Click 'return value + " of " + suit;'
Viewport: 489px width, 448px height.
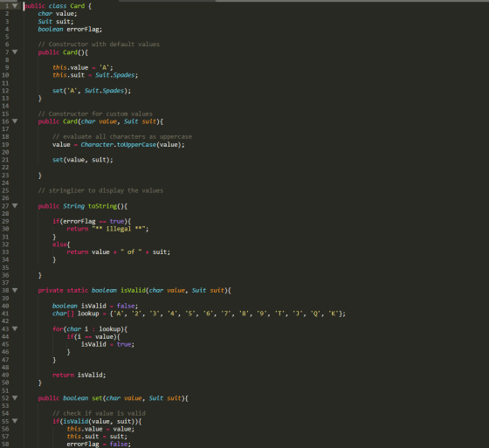point(119,252)
